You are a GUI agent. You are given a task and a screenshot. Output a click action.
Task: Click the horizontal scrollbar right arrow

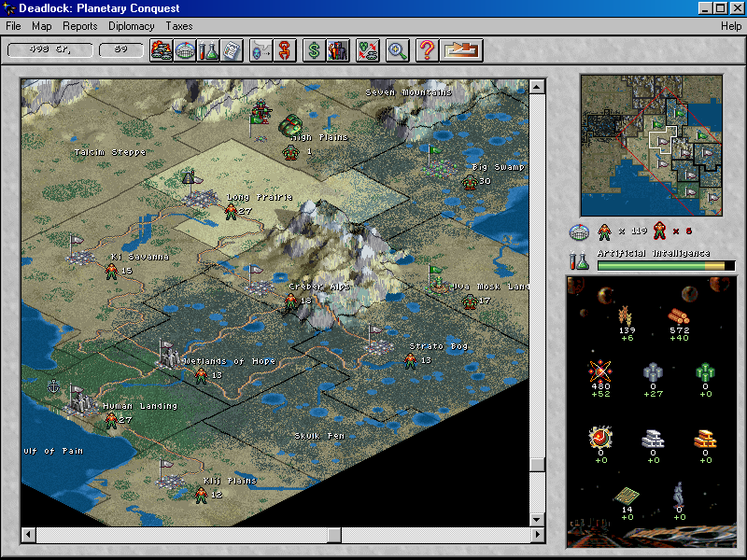(x=537, y=535)
